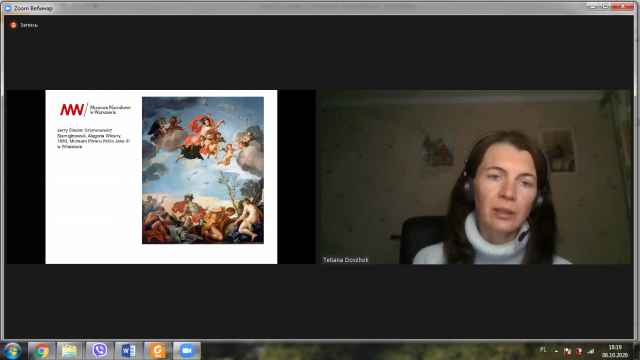Open Viber from the taskbar

(x=99, y=351)
